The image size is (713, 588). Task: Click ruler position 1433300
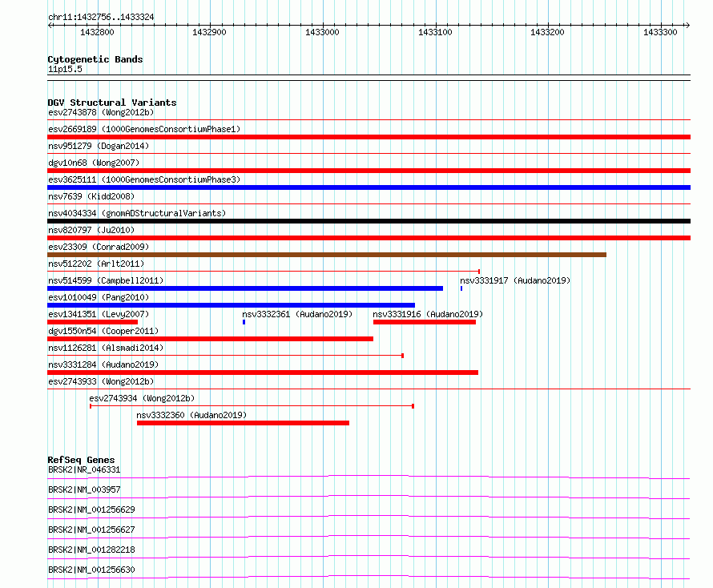[x=660, y=32]
